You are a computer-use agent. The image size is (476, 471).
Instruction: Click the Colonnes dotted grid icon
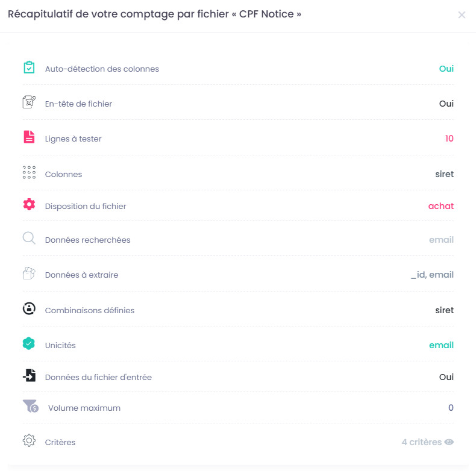pyautogui.click(x=29, y=173)
